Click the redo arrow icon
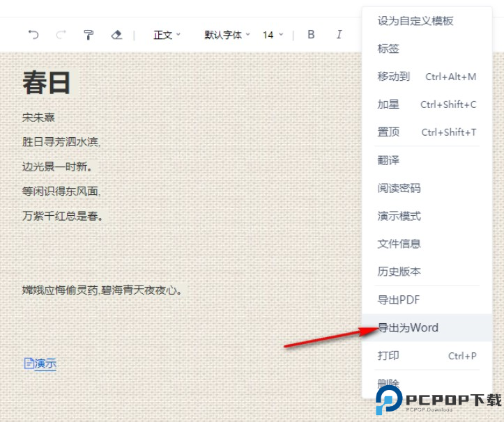504x422 pixels. click(x=61, y=34)
